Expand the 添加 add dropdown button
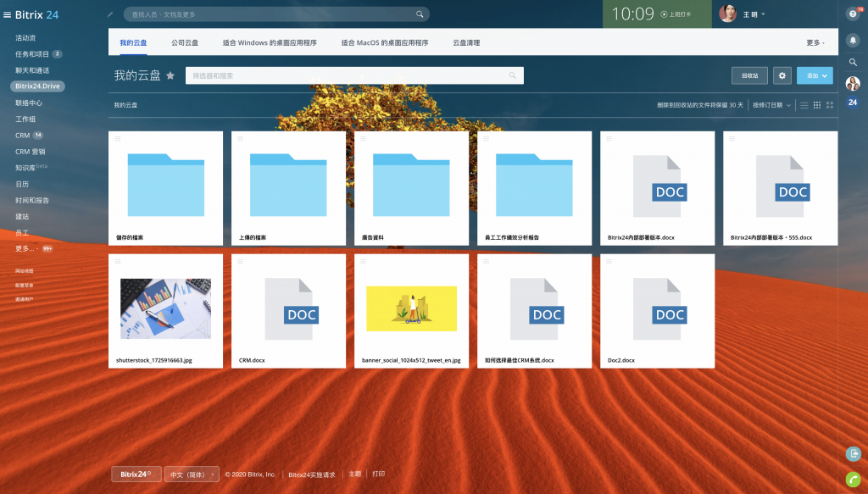This screenshot has width=868, height=494. tap(815, 75)
